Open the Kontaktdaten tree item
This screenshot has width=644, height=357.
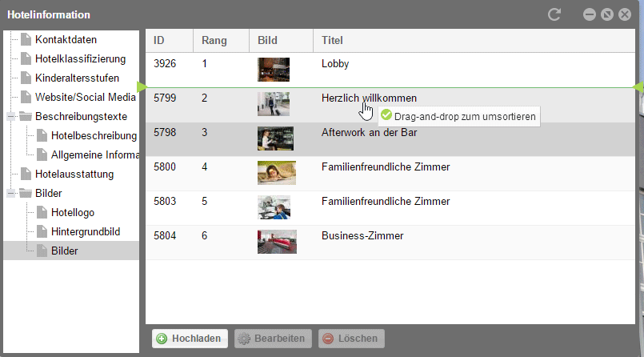pos(66,40)
